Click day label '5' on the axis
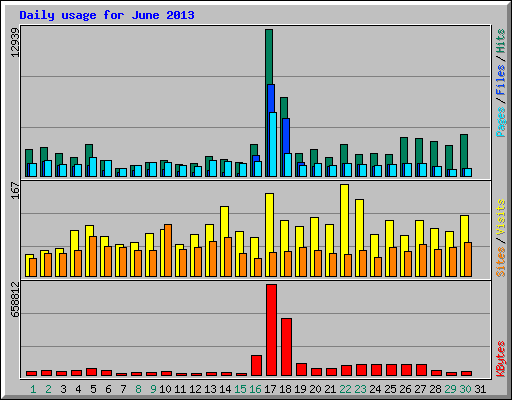The height and width of the screenshot is (400, 512). pos(93,389)
